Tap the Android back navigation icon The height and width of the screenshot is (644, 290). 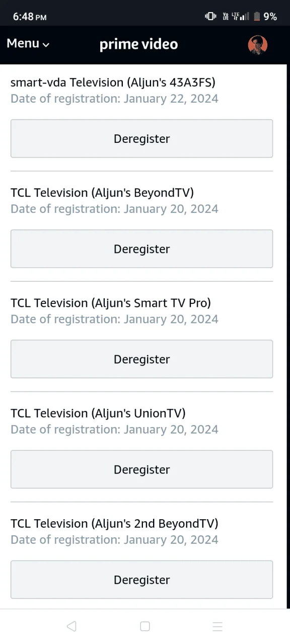point(71,626)
